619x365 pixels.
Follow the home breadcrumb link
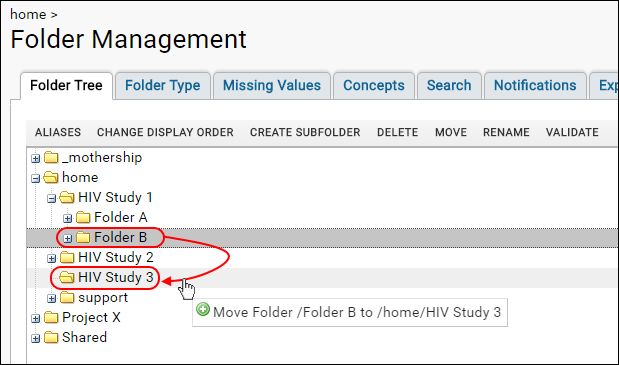(x=28, y=15)
